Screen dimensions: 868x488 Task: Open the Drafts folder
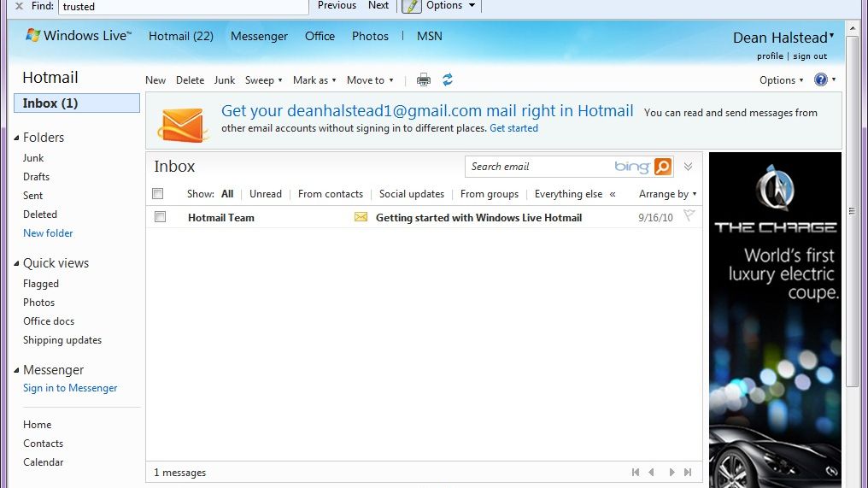click(x=37, y=177)
